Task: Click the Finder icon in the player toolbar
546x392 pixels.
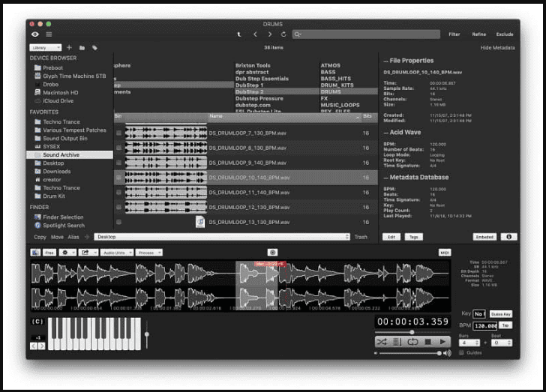Action: [35, 253]
